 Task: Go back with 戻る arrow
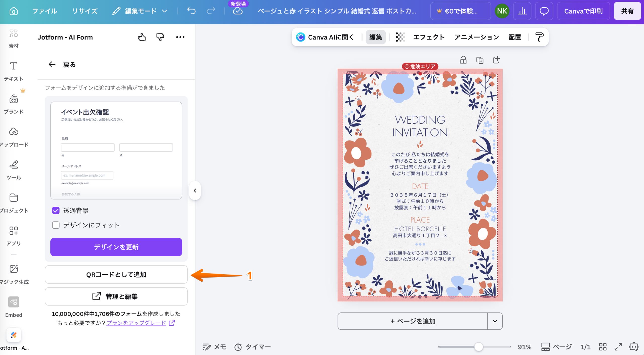[x=62, y=65]
